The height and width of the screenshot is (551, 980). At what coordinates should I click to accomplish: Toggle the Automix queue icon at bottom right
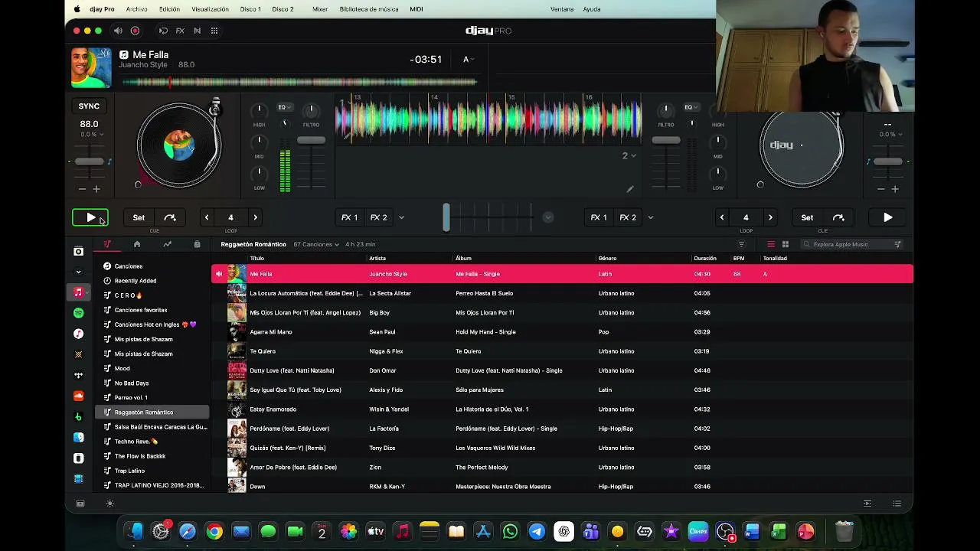[x=867, y=504]
